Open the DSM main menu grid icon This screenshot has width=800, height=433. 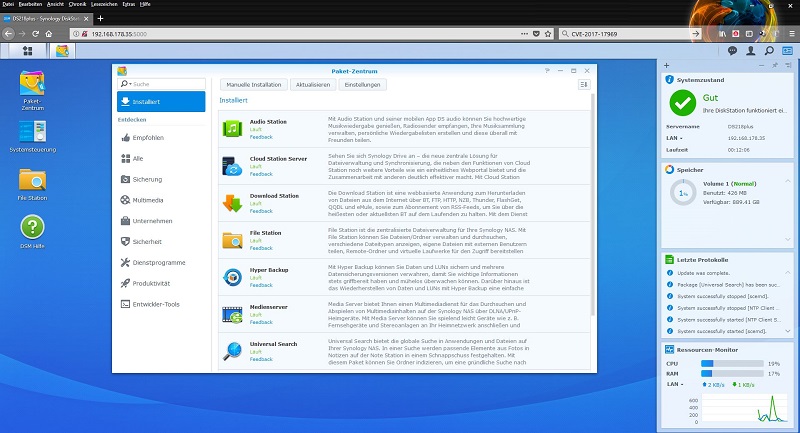click(28, 50)
